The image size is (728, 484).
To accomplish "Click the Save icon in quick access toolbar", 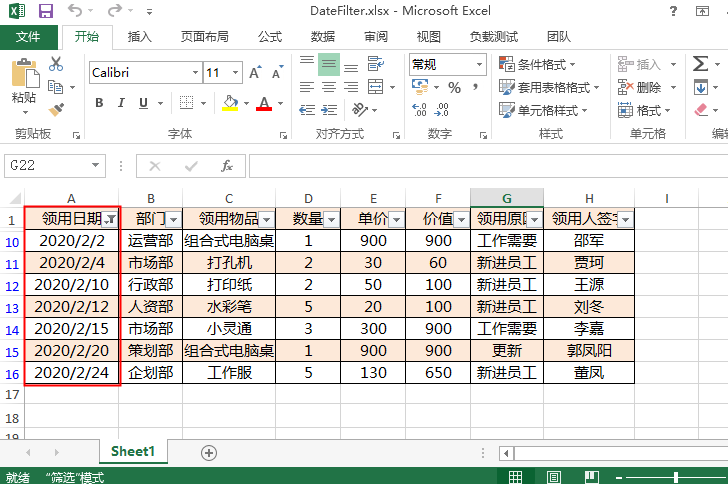I will (x=46, y=11).
